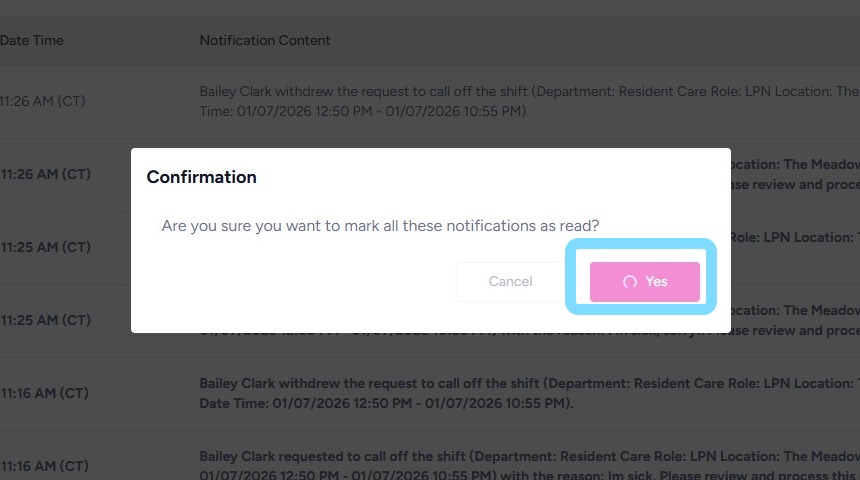Click the lower 11:25 AM (CT) timestamp

click(45, 320)
